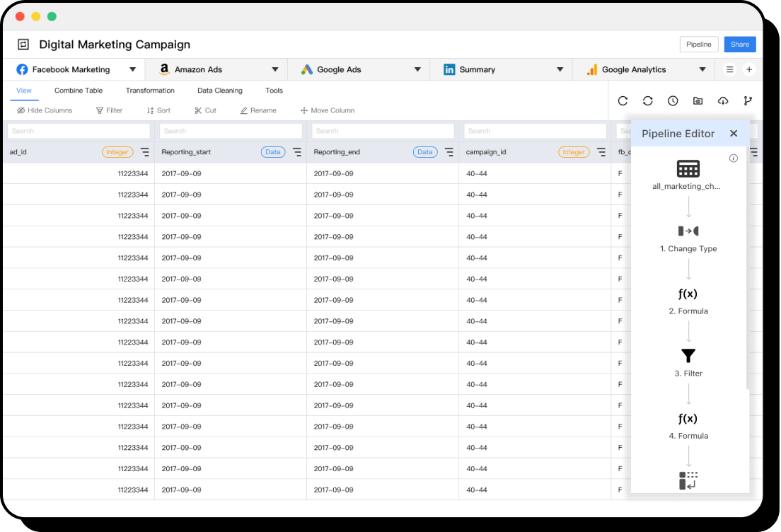Click the sync arrows icon
Screen dimensions: 781x532
(647, 101)
